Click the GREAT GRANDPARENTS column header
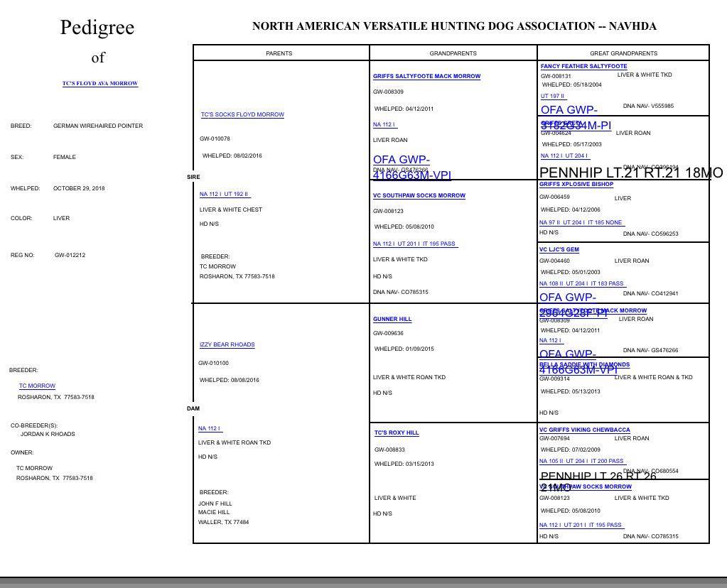 (624, 53)
